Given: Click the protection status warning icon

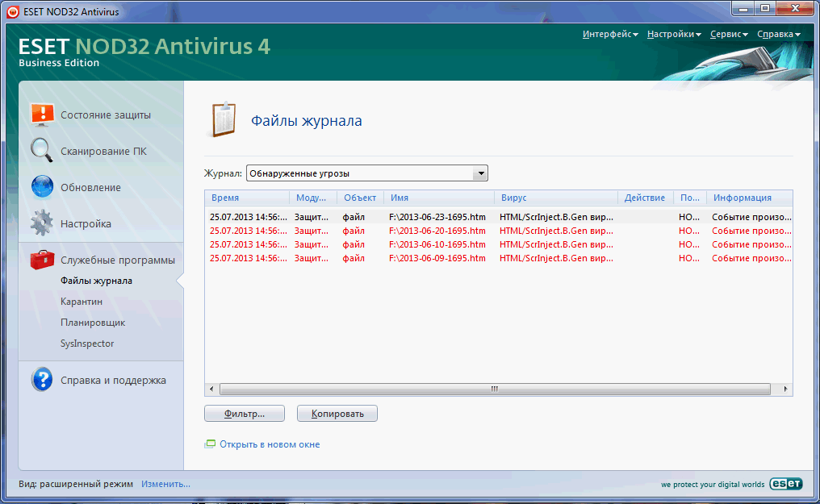Looking at the screenshot, I should click(42, 115).
